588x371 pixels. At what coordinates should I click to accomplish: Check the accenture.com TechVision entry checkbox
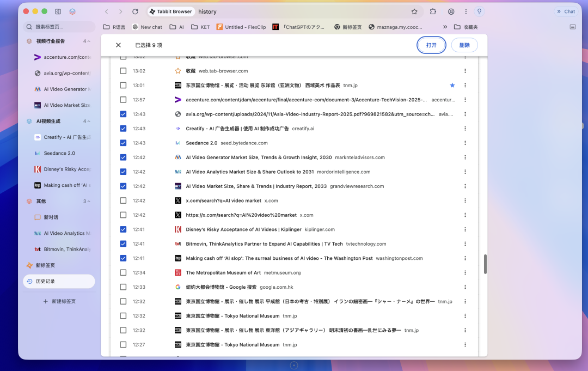pyautogui.click(x=123, y=100)
